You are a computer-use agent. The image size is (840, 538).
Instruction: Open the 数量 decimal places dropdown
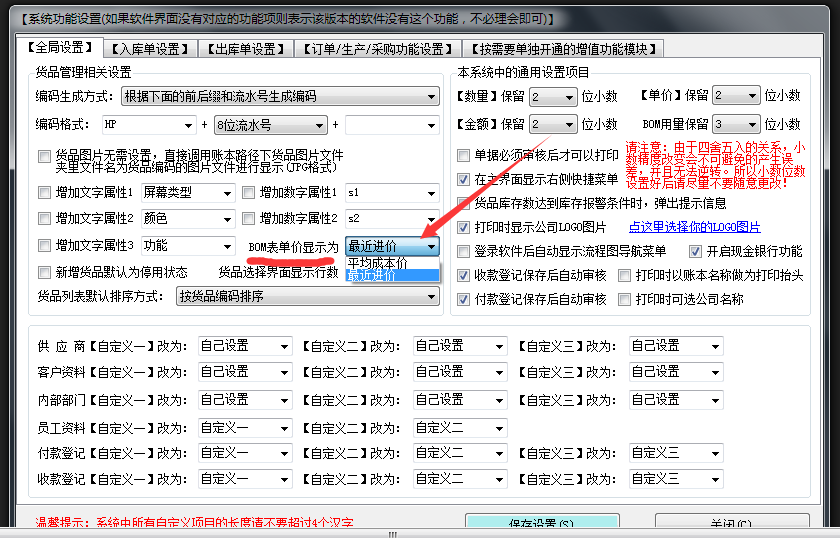[570, 96]
